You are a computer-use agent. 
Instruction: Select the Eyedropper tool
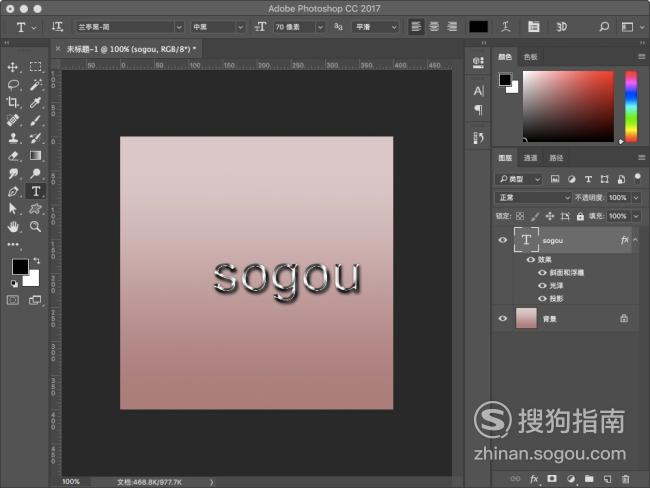[x=35, y=102]
